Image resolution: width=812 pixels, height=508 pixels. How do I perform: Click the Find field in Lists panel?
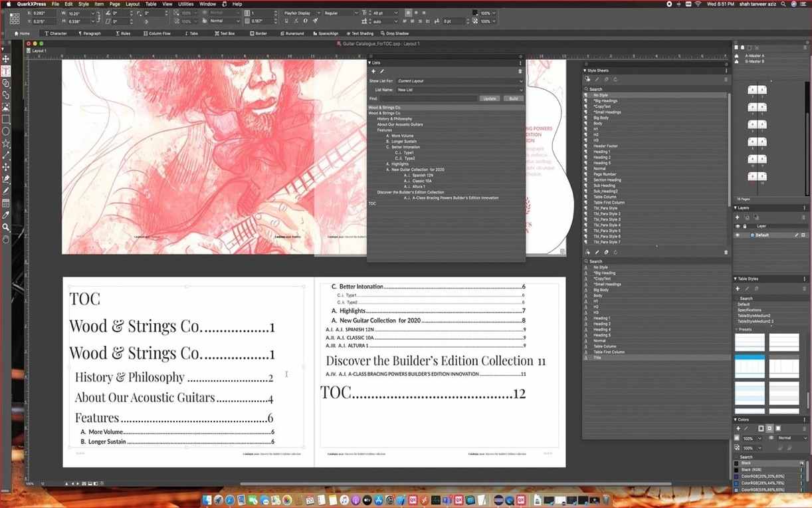(428, 98)
